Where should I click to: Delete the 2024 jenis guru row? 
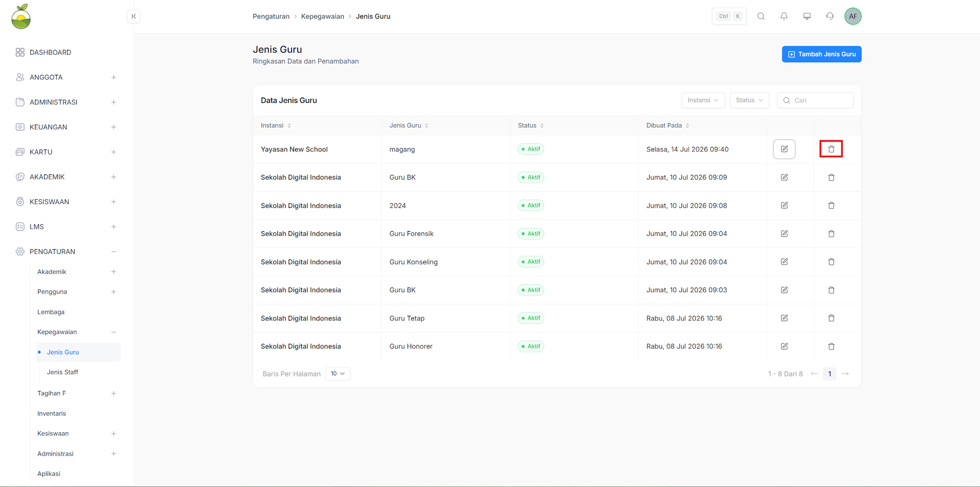coord(831,206)
